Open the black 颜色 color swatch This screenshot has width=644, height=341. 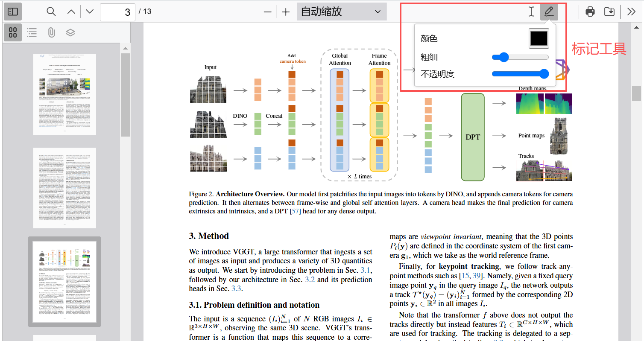point(539,38)
